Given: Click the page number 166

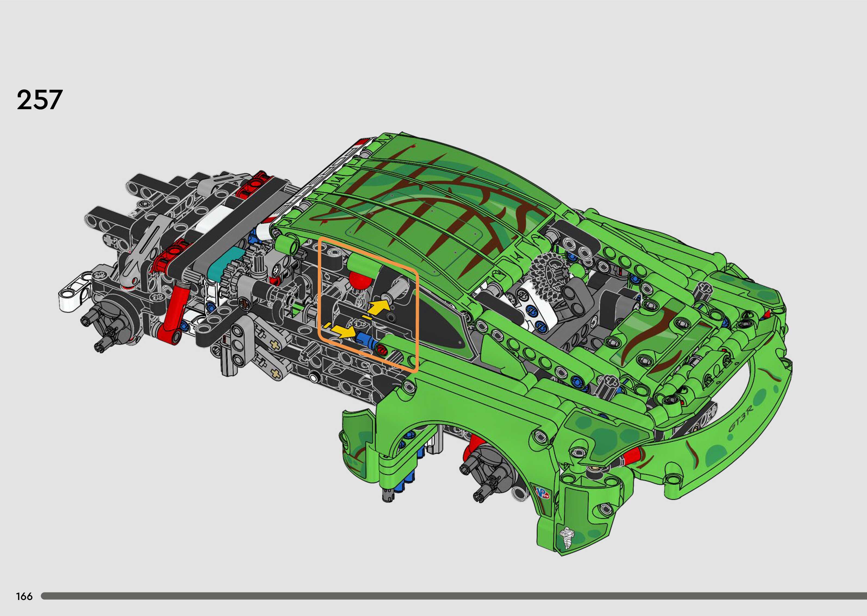Looking at the screenshot, I should click(24, 597).
